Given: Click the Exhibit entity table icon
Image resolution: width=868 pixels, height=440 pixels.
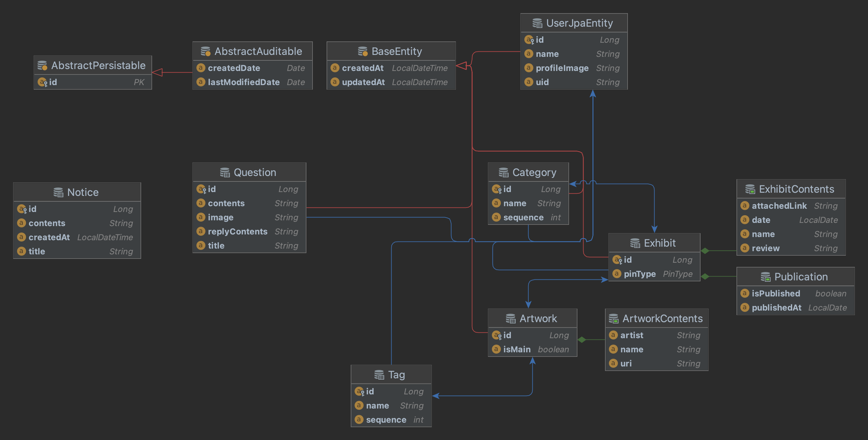Looking at the screenshot, I should tap(635, 243).
